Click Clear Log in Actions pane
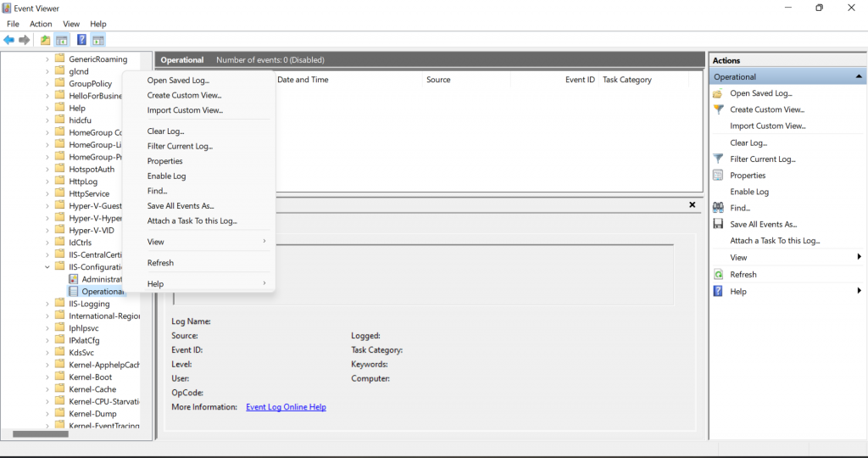Screen dimensions: 868x458 (x=748, y=142)
